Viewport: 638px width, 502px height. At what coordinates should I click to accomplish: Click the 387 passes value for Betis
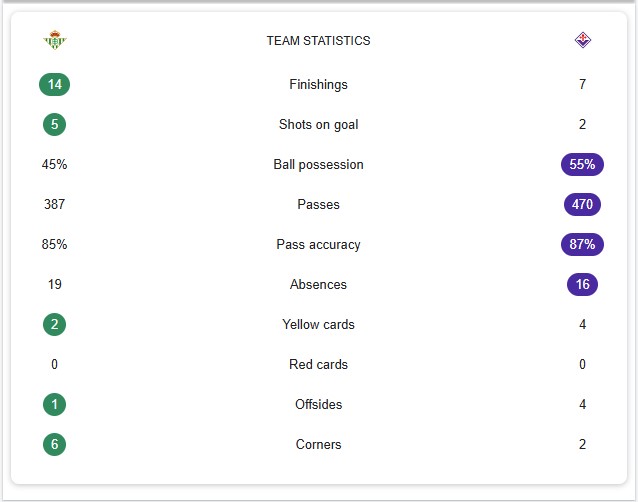pyautogui.click(x=55, y=204)
